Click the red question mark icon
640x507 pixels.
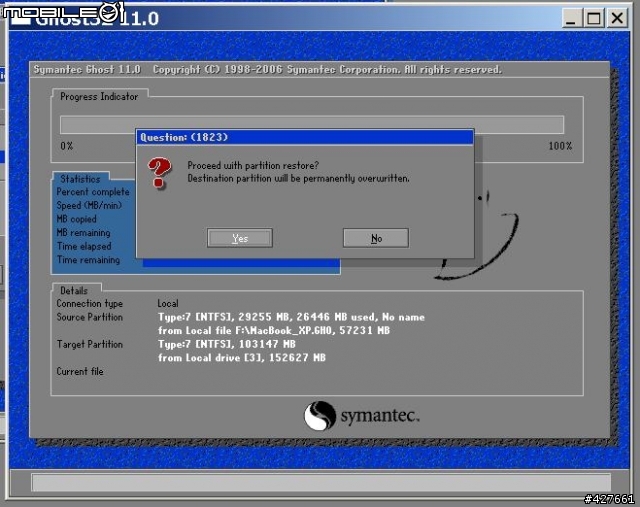(160, 173)
